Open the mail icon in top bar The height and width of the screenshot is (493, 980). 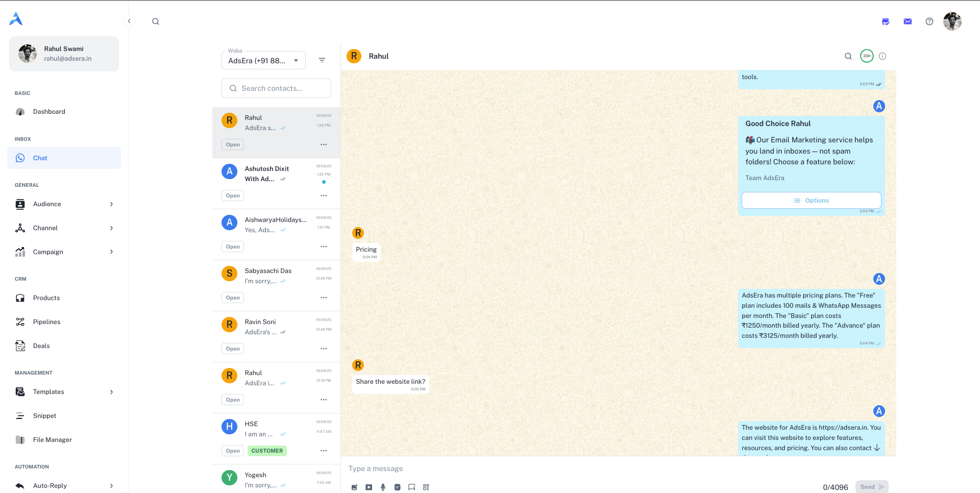coord(908,21)
